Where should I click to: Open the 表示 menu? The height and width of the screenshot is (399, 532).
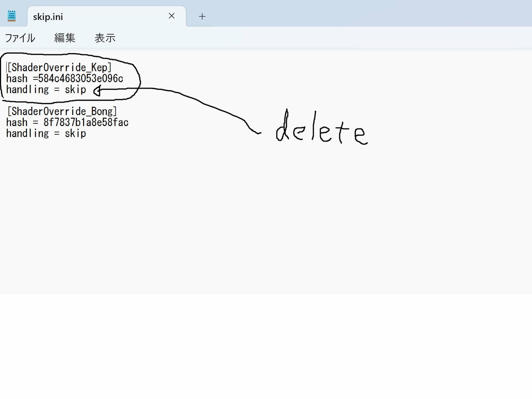coord(105,38)
